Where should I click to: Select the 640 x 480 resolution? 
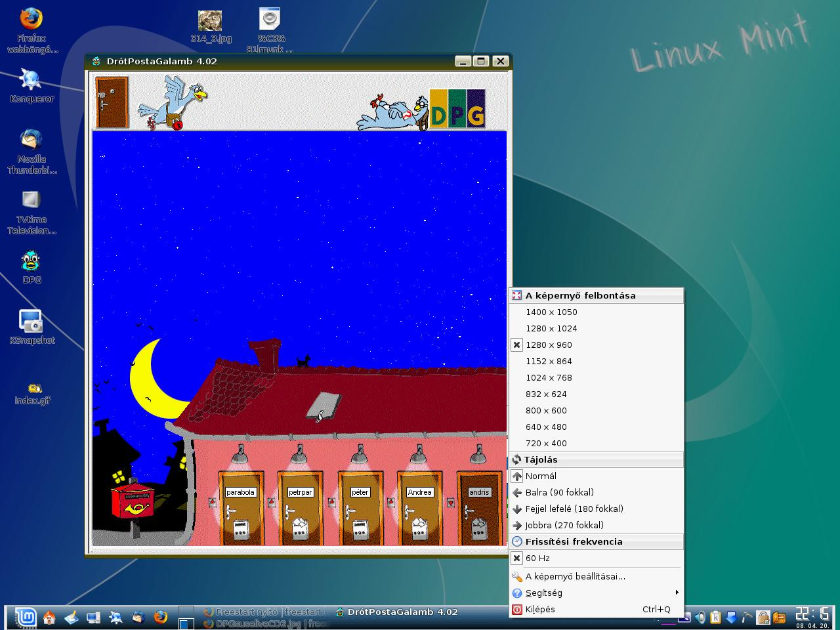[597, 427]
